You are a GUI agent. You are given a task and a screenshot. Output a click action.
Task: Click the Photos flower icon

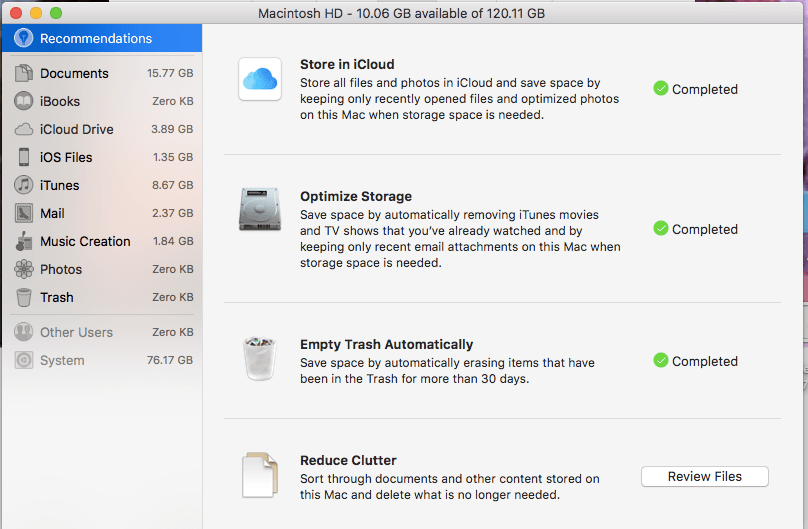(24, 269)
